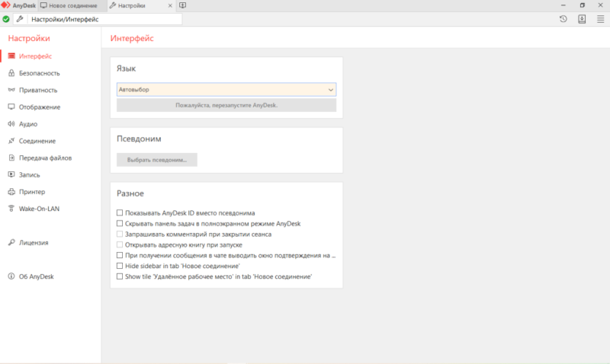The image size is (610, 364).
Task: Click the glasses icon for Приватность
Action: (11, 90)
